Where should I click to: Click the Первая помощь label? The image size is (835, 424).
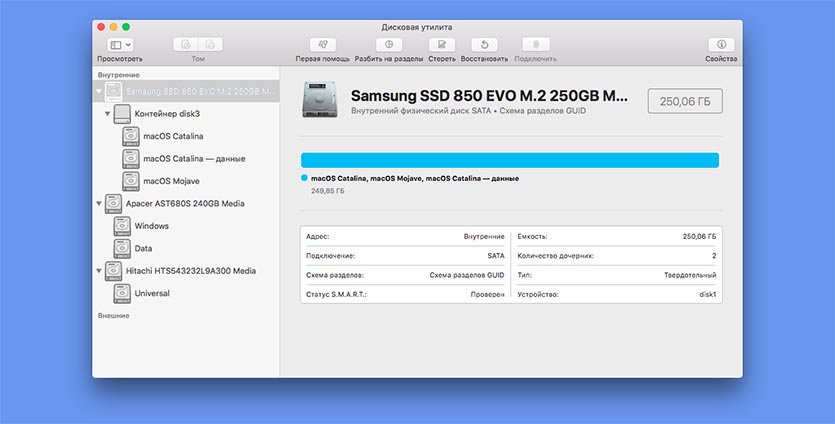[x=323, y=59]
